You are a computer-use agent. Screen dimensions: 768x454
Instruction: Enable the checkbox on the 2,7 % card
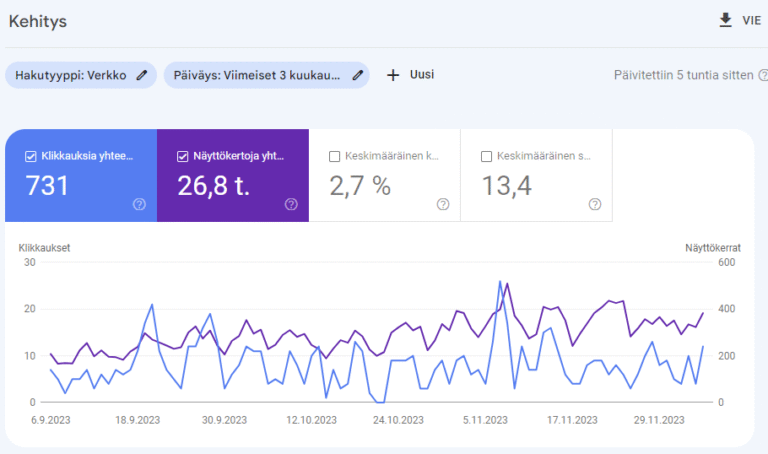[334, 156]
